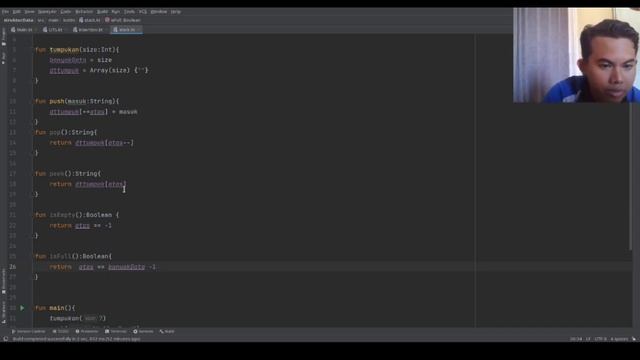Click the isFull function name
640x360 pixels.
pyautogui.click(x=60, y=256)
